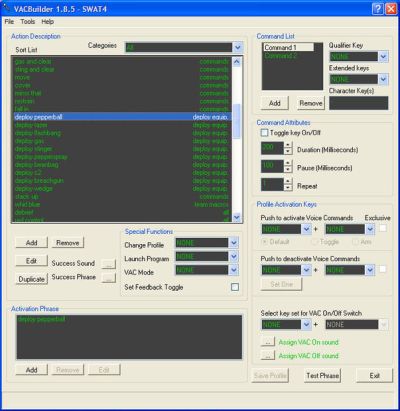400x411 pixels.
Task: Open the Tools menu
Action: (x=28, y=22)
